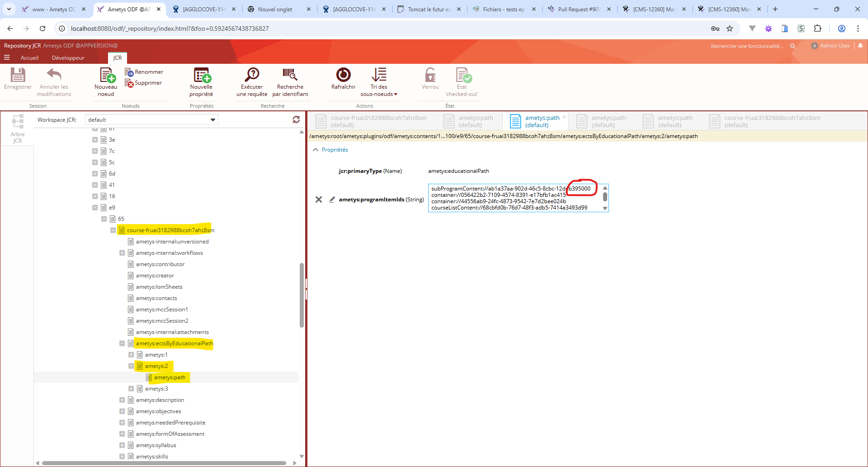Open the Workspace JCR combo box

pos(212,120)
